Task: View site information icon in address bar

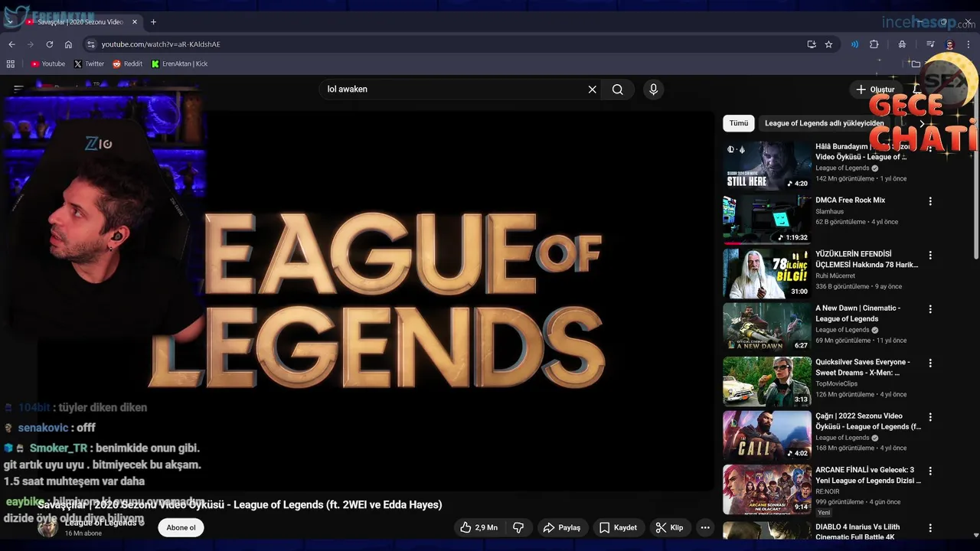Action: (x=91, y=44)
